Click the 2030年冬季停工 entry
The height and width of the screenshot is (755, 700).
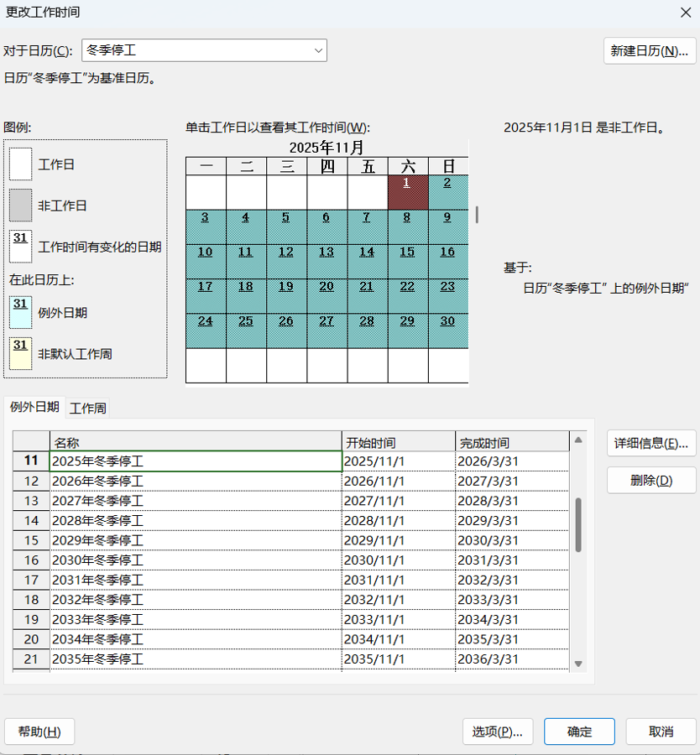(x=196, y=560)
